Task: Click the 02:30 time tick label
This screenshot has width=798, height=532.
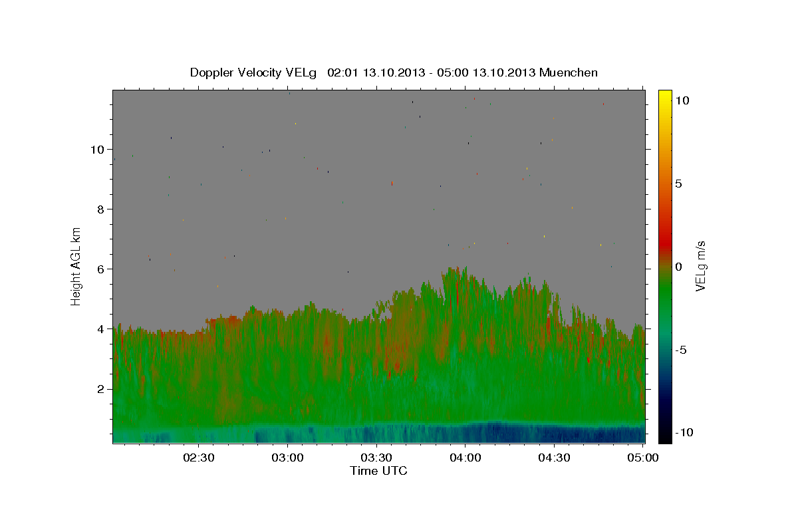Action: coord(198,458)
